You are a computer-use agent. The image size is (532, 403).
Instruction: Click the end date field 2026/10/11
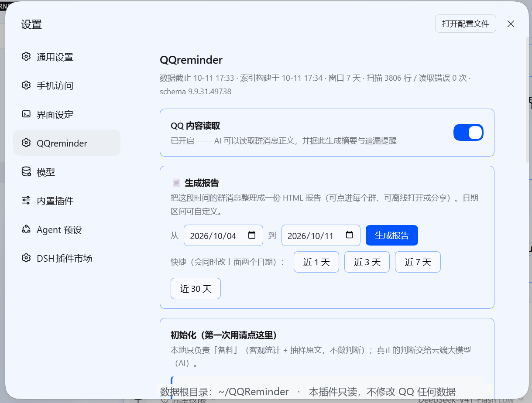[321, 236]
